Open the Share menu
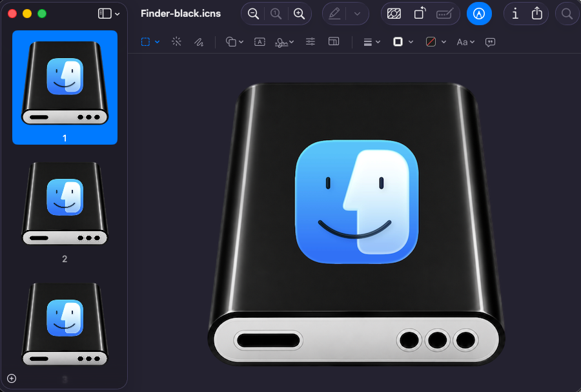The height and width of the screenshot is (392, 581). pos(537,14)
